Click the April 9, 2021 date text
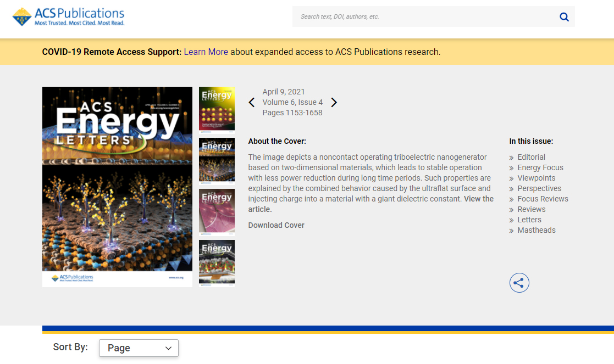Screen dimensions: 614x364 pyautogui.click(x=284, y=92)
